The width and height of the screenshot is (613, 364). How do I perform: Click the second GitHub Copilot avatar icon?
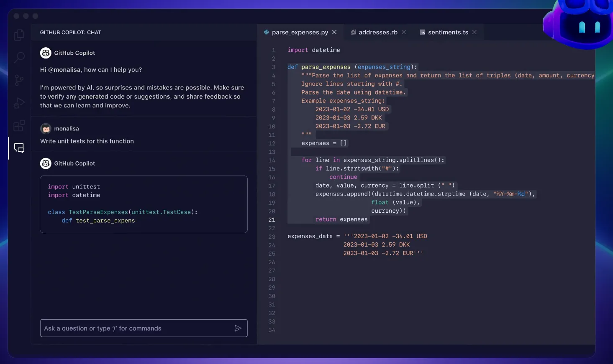46,163
